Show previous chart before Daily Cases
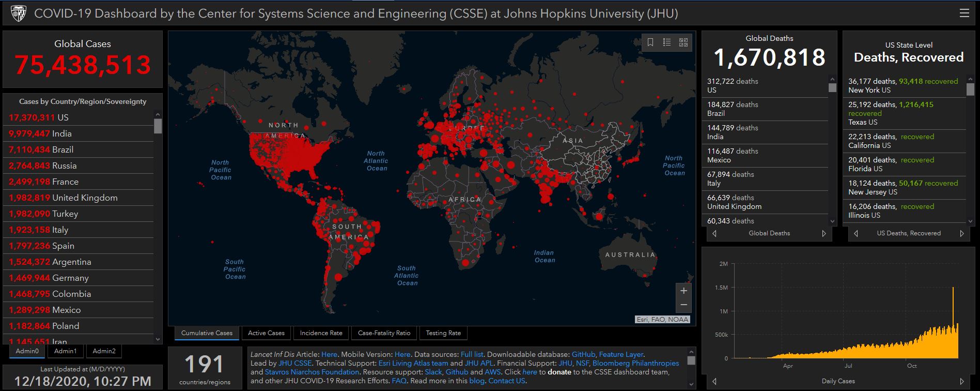The width and height of the screenshot is (980, 391). point(714,381)
